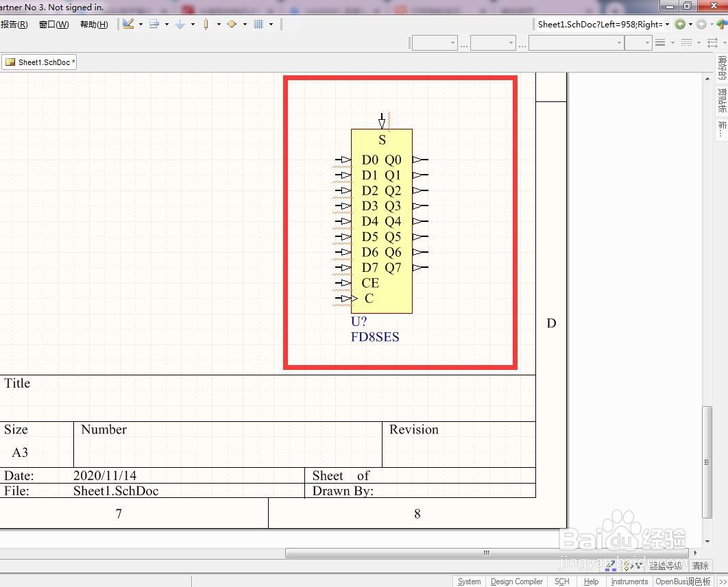Open the 库 libraries side panel tab

[722, 129]
